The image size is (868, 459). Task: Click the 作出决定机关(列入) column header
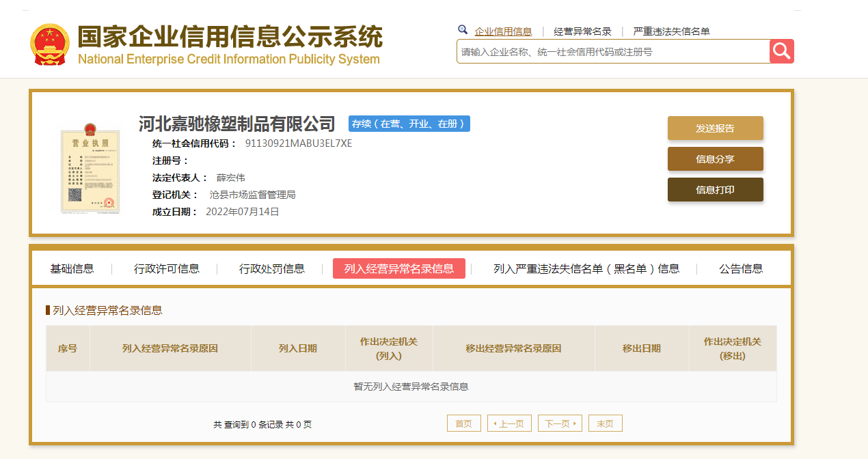click(x=389, y=348)
